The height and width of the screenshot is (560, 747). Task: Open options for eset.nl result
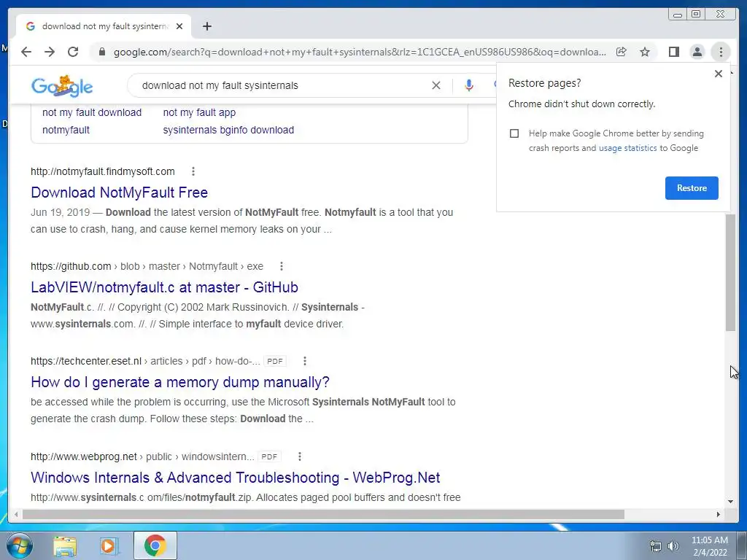coord(305,362)
